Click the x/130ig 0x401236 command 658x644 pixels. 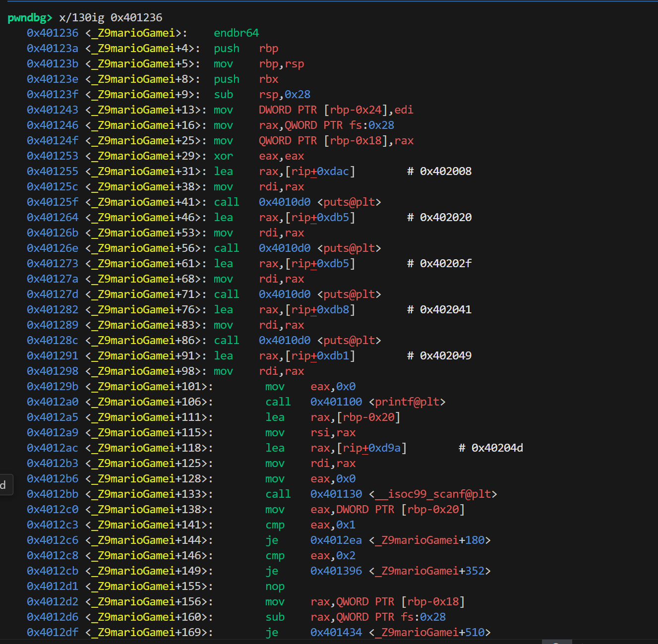[x=111, y=18]
